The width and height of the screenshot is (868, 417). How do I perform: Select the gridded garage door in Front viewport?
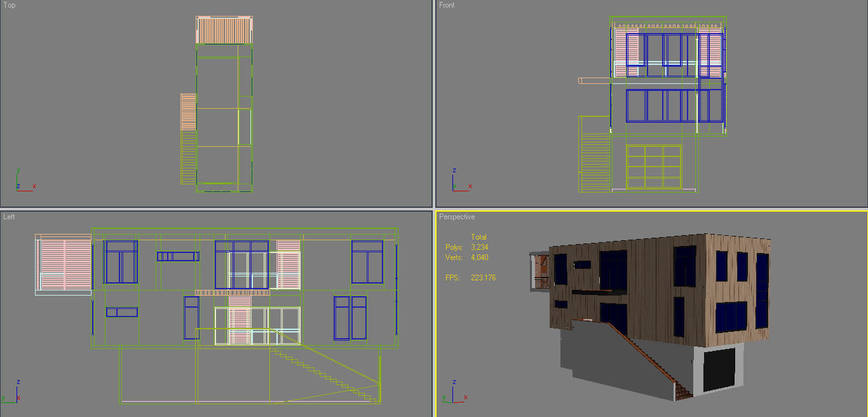[x=654, y=167]
